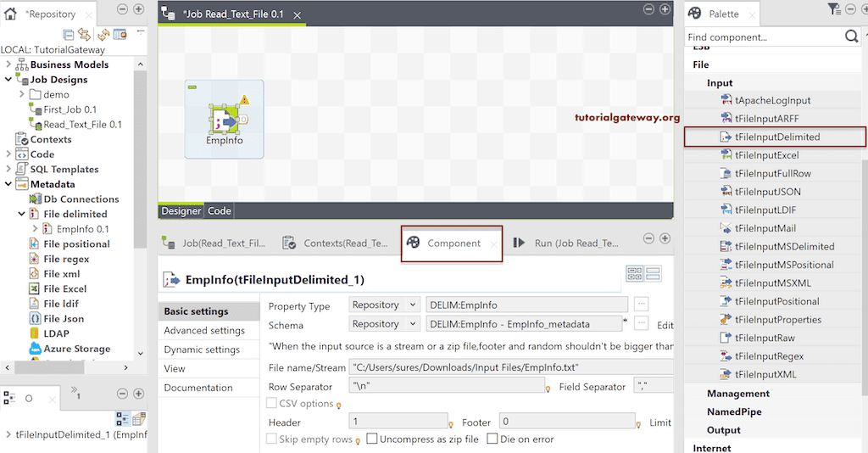This screenshot has height=453, width=868.
Task: Switch to the Code view tab
Action: point(220,211)
